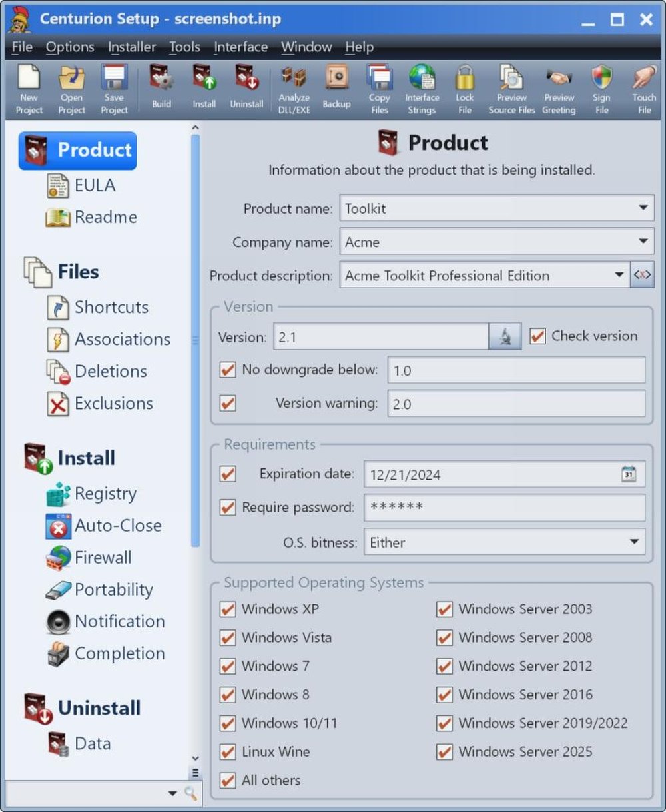
Task: Click the Preview Greeting icon
Action: (559, 90)
